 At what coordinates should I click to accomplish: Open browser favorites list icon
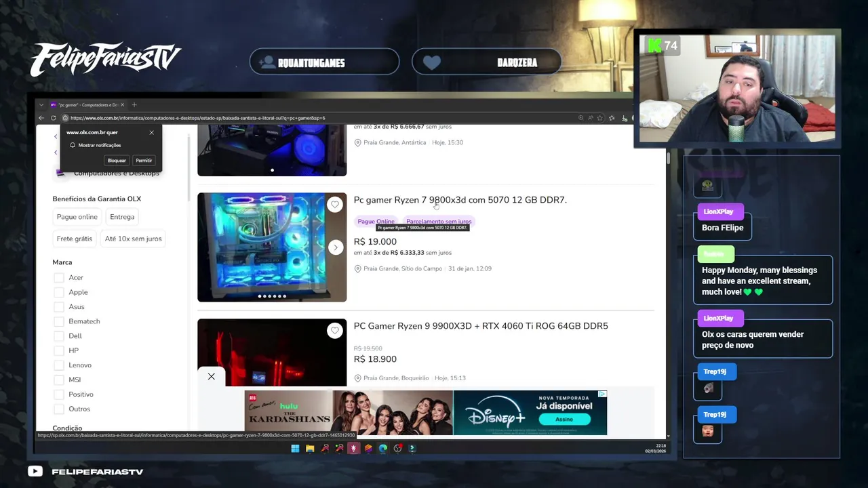[x=612, y=118]
